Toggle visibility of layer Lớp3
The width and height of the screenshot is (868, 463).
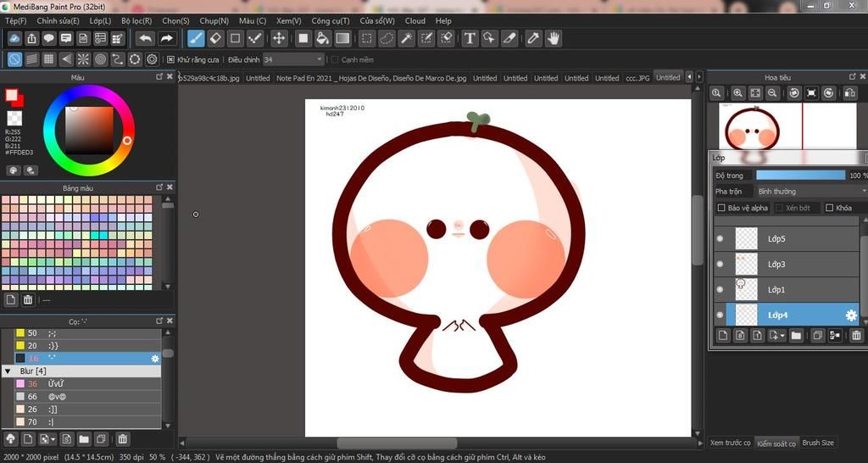coord(720,265)
